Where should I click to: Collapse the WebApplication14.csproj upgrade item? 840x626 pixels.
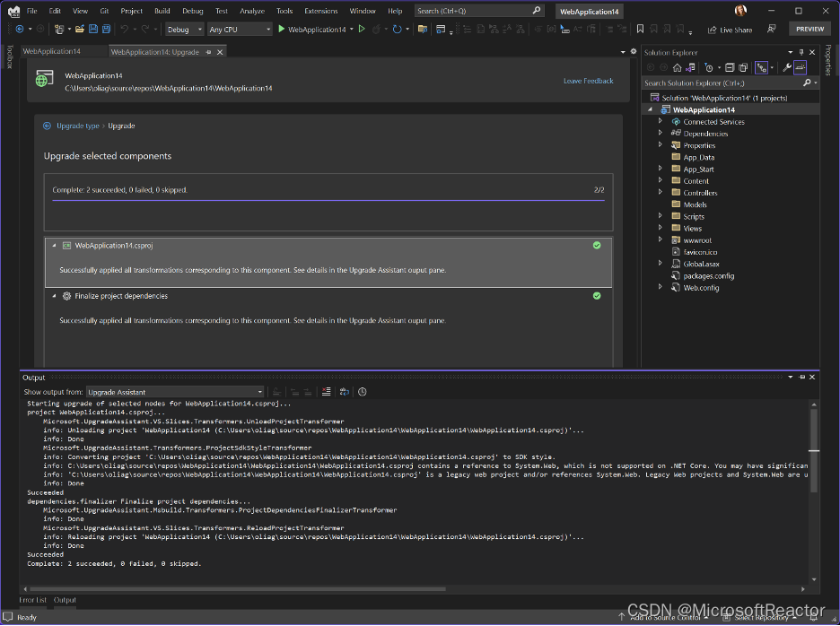pos(54,246)
